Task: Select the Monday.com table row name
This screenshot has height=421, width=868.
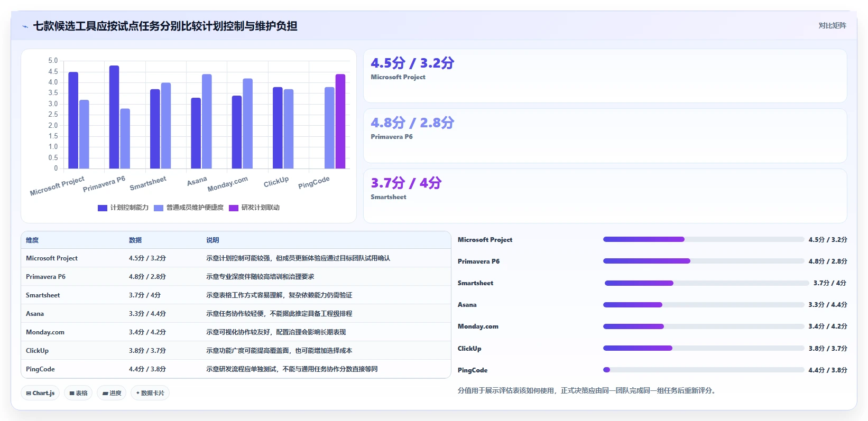Action: click(45, 332)
